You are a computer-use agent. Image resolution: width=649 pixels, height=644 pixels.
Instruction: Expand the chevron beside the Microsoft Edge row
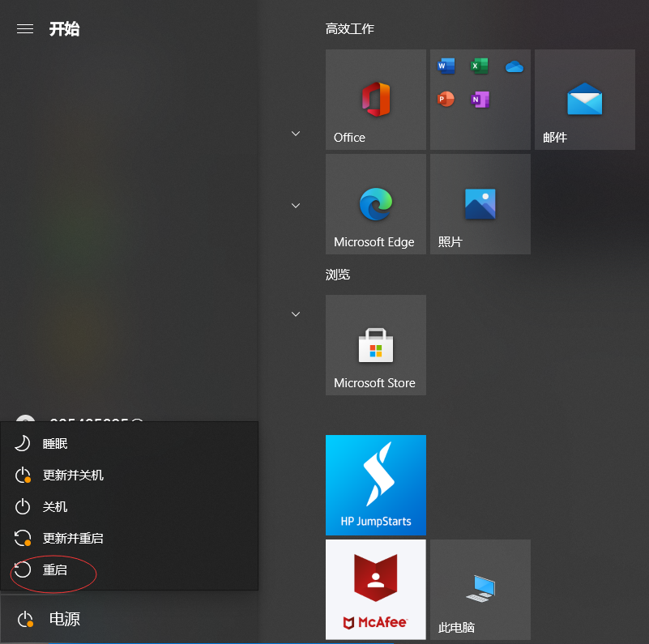(296, 205)
